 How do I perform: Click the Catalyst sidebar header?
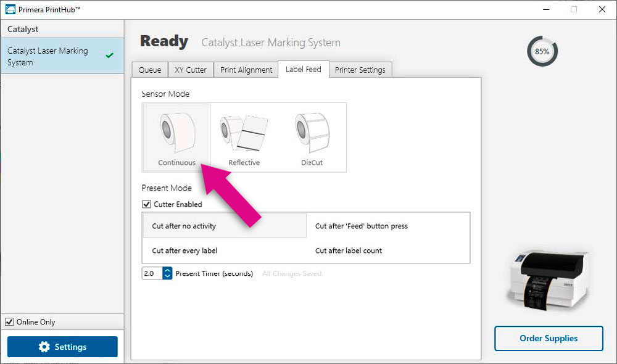point(62,29)
